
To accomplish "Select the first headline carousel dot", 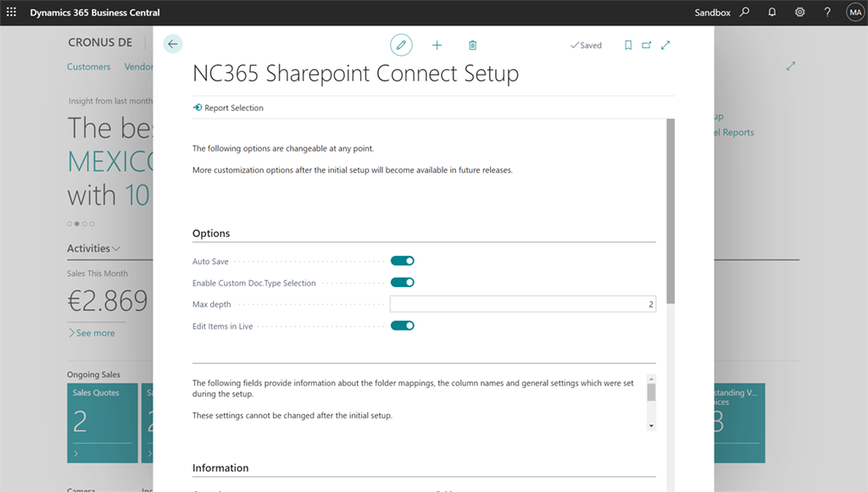I will coord(70,224).
